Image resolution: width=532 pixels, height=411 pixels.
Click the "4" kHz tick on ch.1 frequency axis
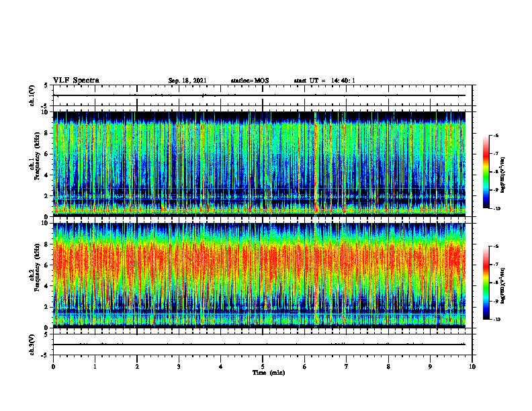pyautogui.click(x=47, y=175)
